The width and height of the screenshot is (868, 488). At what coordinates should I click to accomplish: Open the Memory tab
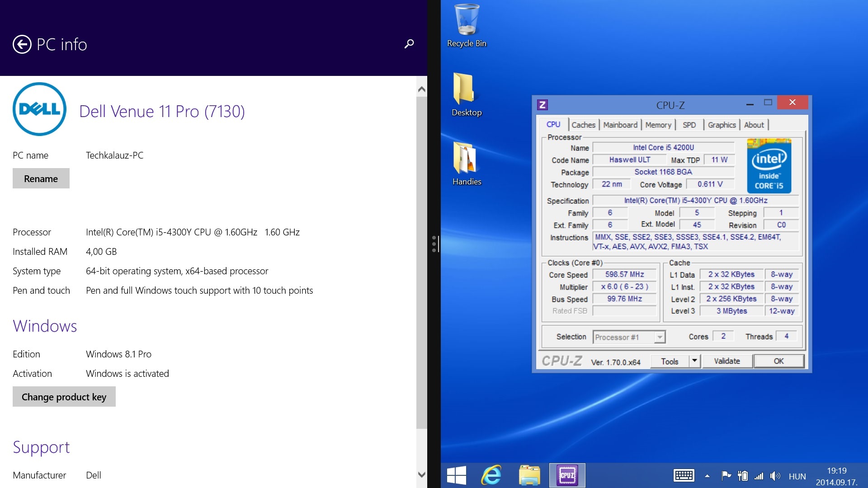point(658,125)
